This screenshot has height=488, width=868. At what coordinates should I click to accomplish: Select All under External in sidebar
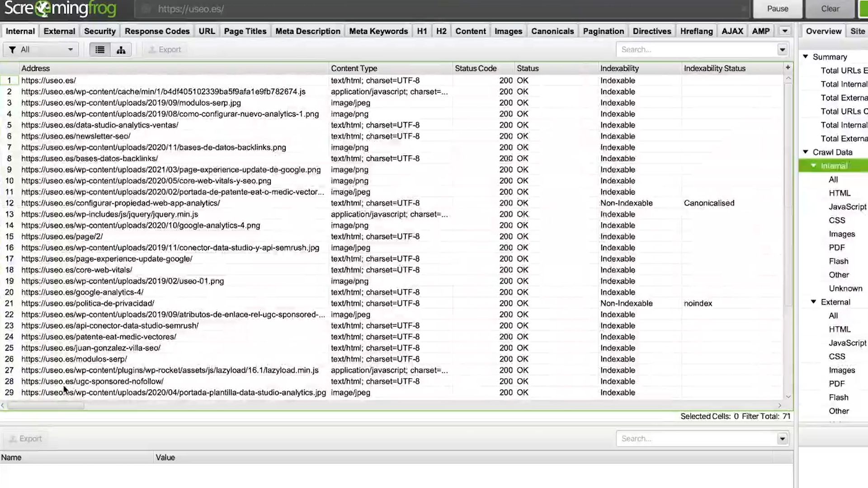point(833,315)
